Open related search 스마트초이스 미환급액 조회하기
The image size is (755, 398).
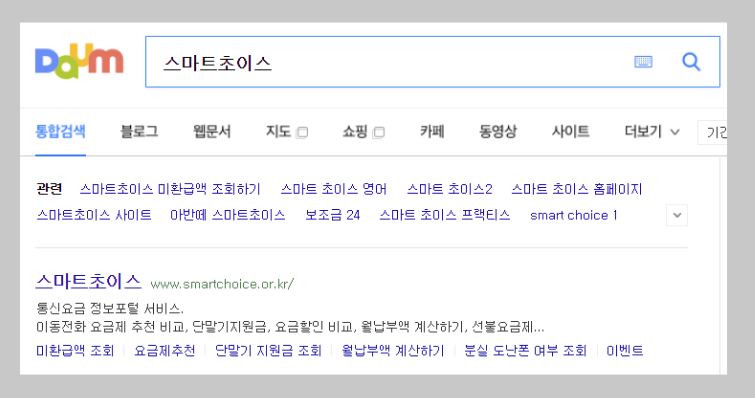[170, 189]
